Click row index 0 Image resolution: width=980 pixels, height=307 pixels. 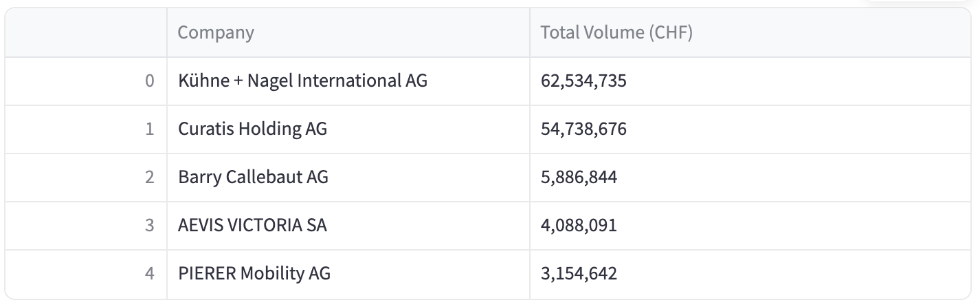[x=86, y=81]
